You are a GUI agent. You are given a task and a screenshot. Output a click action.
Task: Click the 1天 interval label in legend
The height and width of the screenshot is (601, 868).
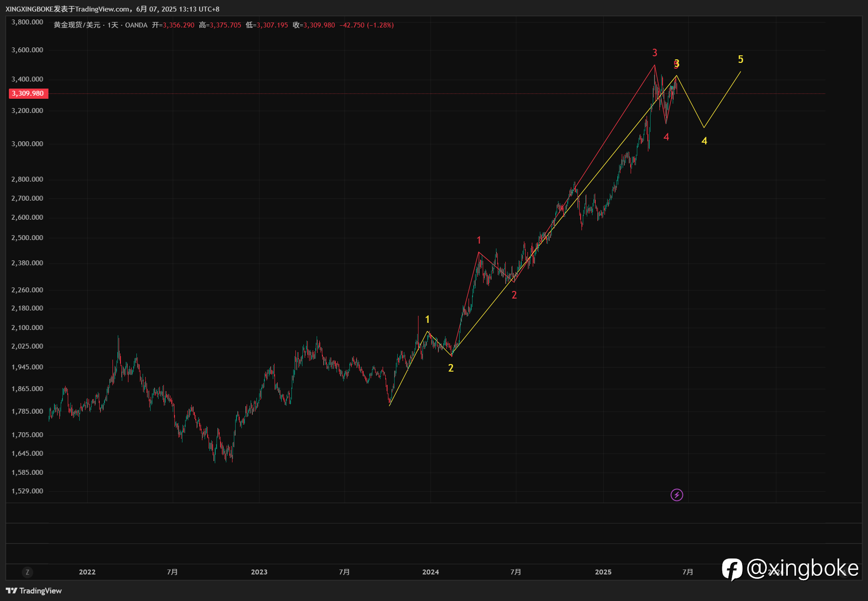[112, 25]
